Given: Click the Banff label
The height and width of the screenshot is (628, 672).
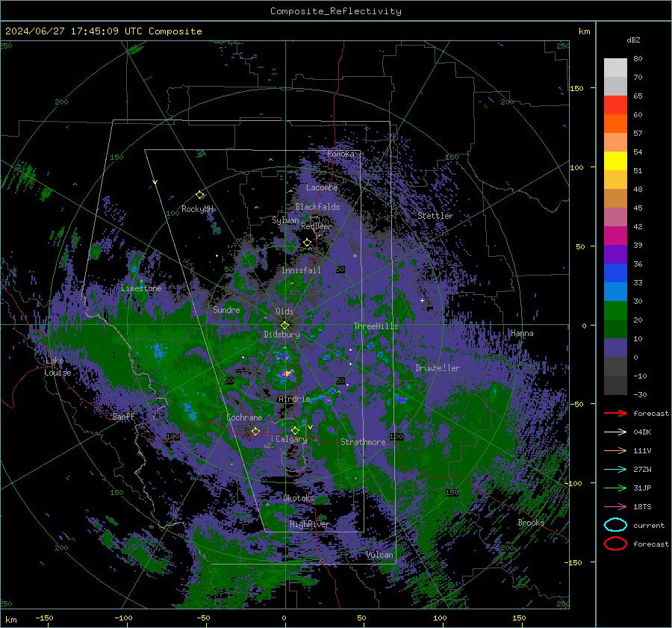Looking at the screenshot, I should (123, 417).
